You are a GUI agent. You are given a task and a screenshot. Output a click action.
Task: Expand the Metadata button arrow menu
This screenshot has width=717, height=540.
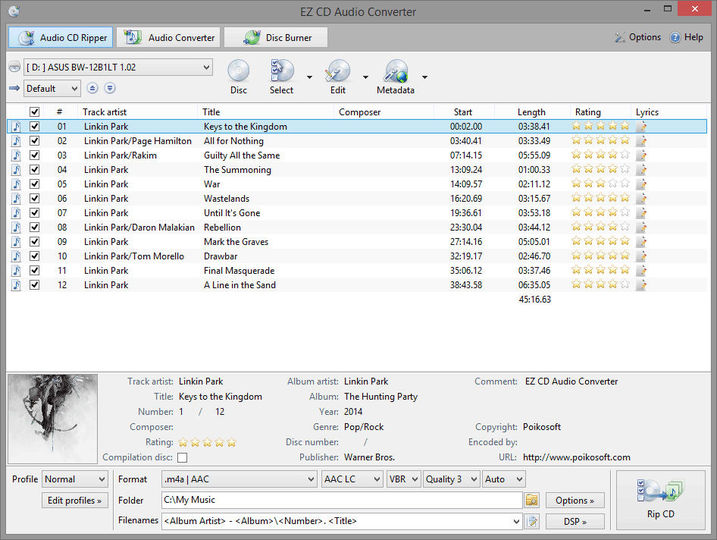click(x=425, y=77)
